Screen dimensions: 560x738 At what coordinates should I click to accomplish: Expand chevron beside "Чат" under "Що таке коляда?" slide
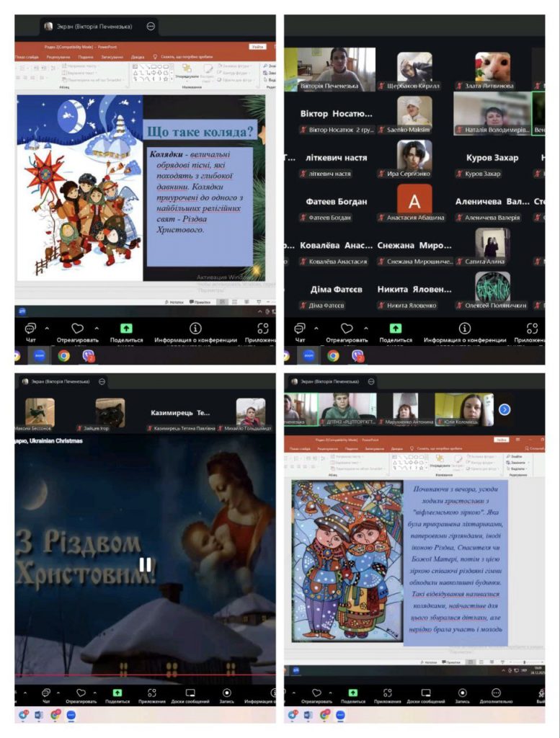coord(47,329)
